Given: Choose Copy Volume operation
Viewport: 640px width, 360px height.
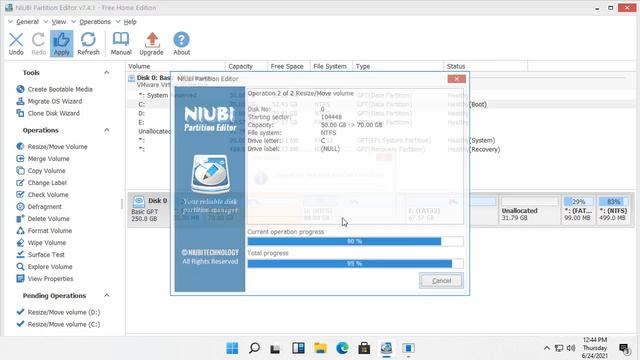Looking at the screenshot, I should pyautogui.click(x=41, y=171).
